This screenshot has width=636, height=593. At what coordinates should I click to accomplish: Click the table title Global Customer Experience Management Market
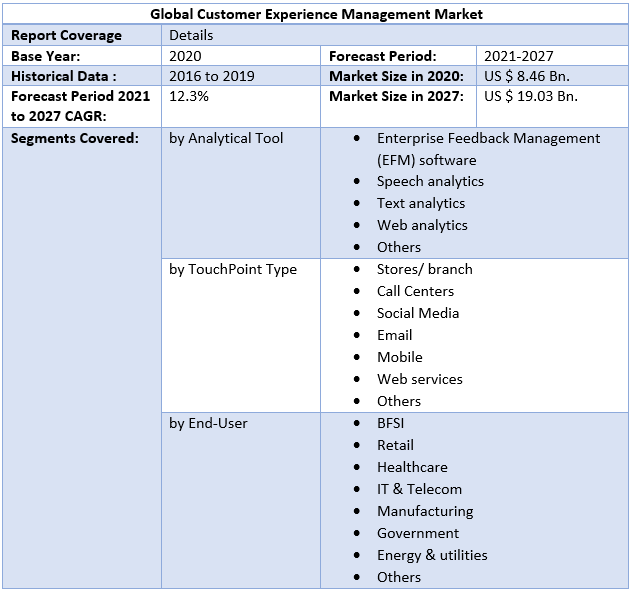point(316,14)
